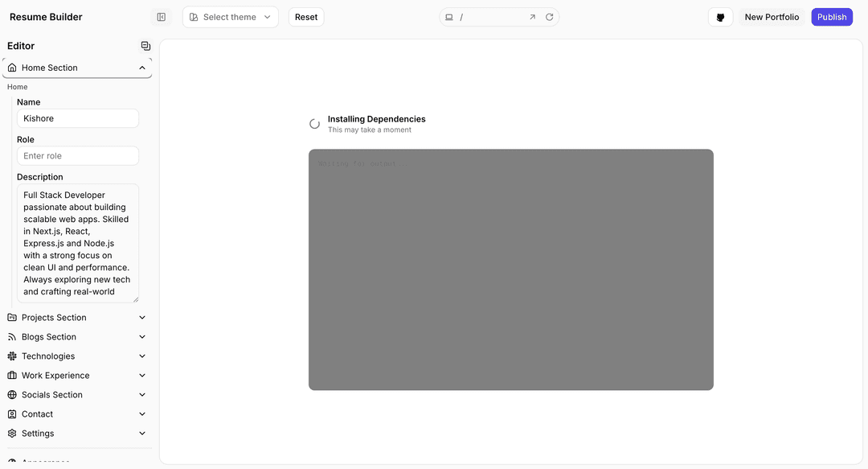Click the Technologies section icon
The image size is (868, 469).
[12, 356]
